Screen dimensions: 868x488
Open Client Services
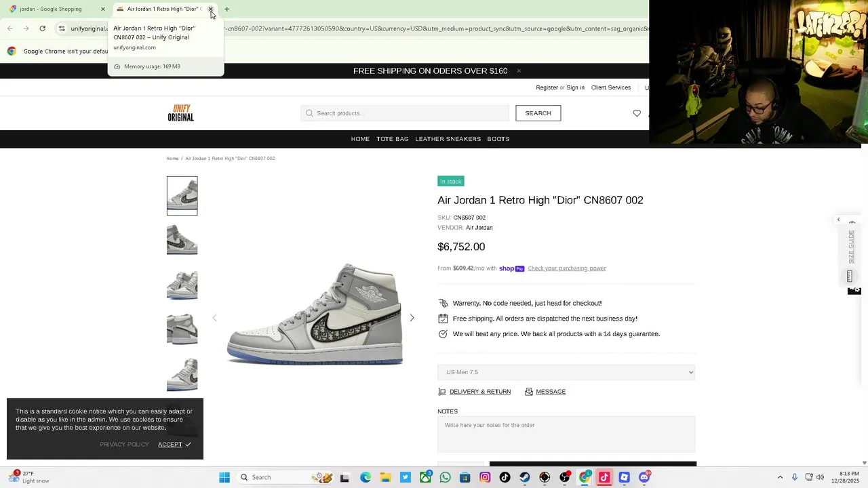point(611,87)
